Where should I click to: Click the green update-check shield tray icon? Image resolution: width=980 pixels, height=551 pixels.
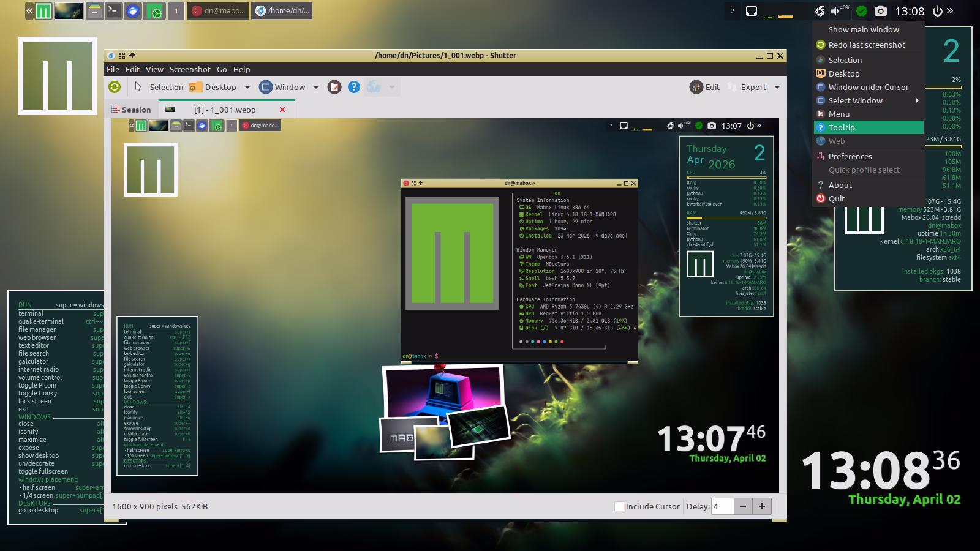point(861,11)
